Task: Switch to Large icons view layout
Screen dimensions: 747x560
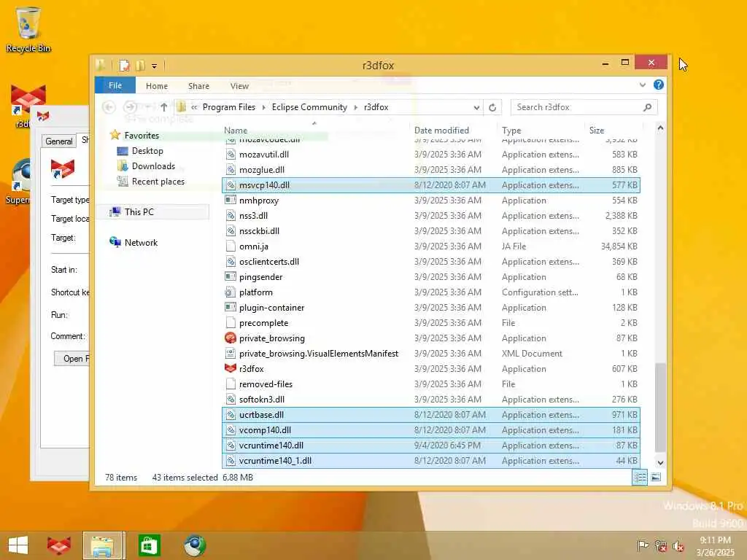Action: pos(656,477)
